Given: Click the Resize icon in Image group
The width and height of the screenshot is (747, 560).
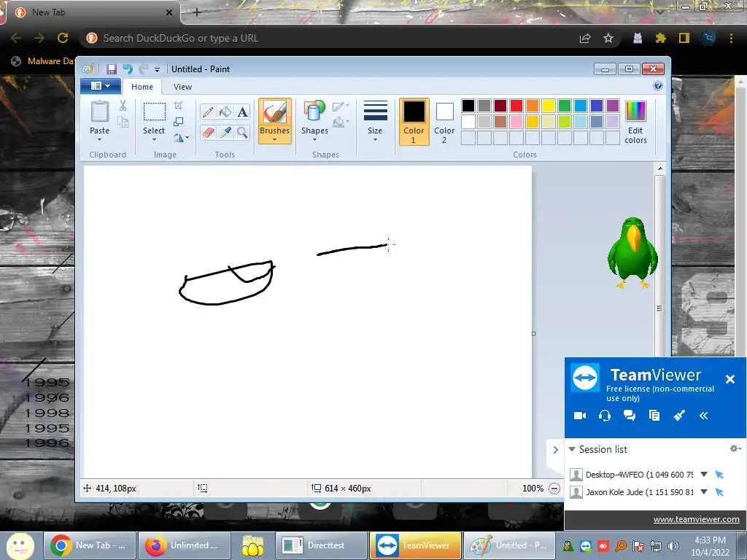Looking at the screenshot, I should click(x=178, y=122).
